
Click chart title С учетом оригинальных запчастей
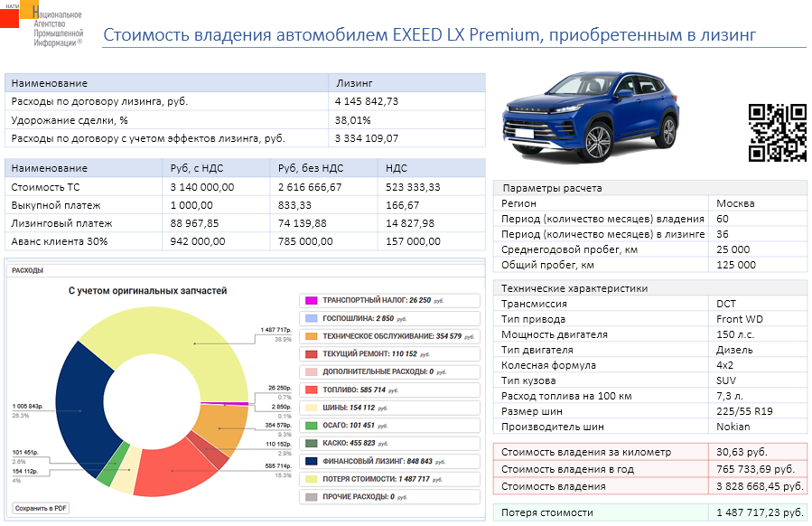[147, 291]
